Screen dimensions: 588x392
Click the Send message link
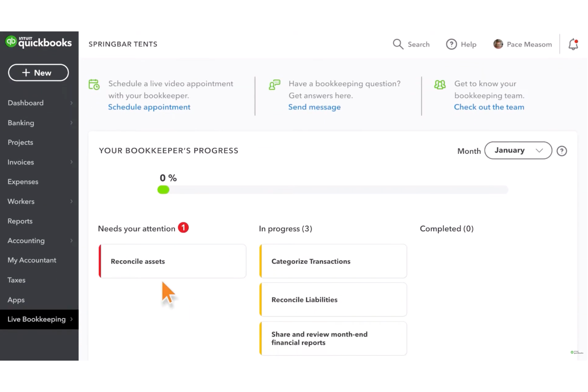pos(314,107)
